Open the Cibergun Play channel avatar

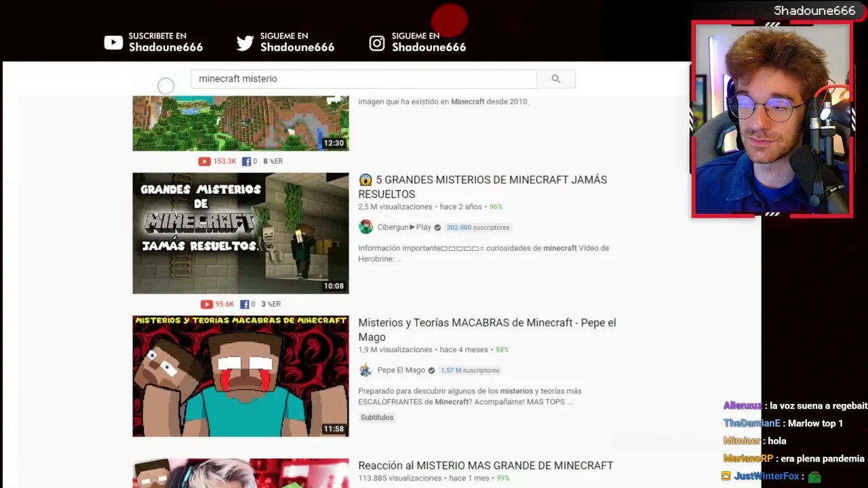tap(366, 227)
